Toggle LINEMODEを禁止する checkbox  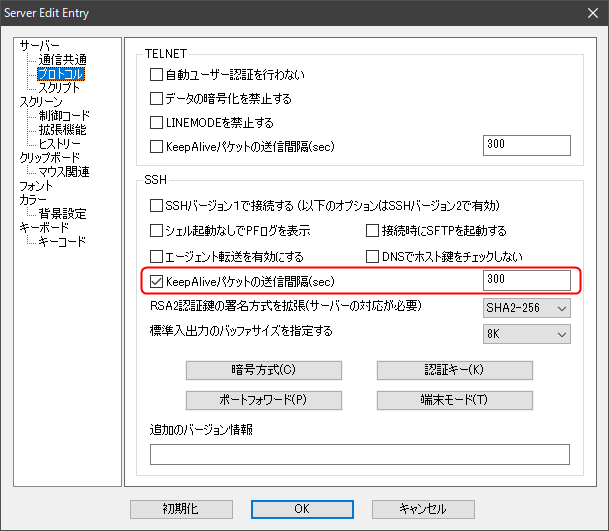click(156, 123)
